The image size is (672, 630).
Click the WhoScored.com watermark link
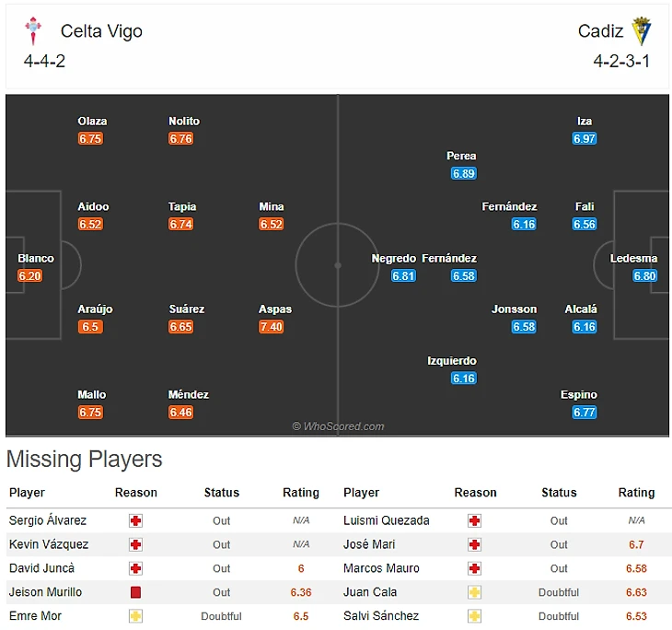point(338,426)
